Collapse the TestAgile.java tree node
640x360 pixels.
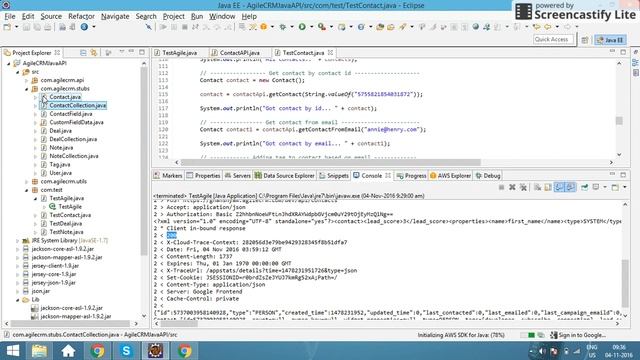pyautogui.click(x=36, y=198)
